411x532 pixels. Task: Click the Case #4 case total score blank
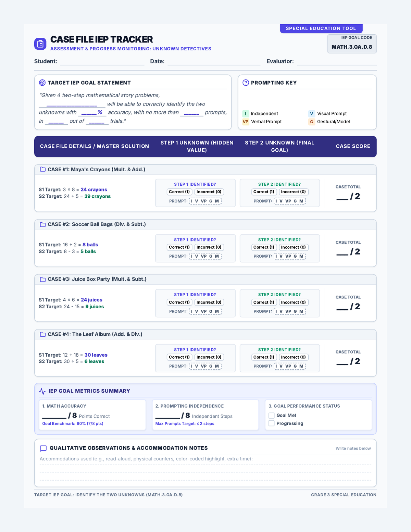coord(342,362)
